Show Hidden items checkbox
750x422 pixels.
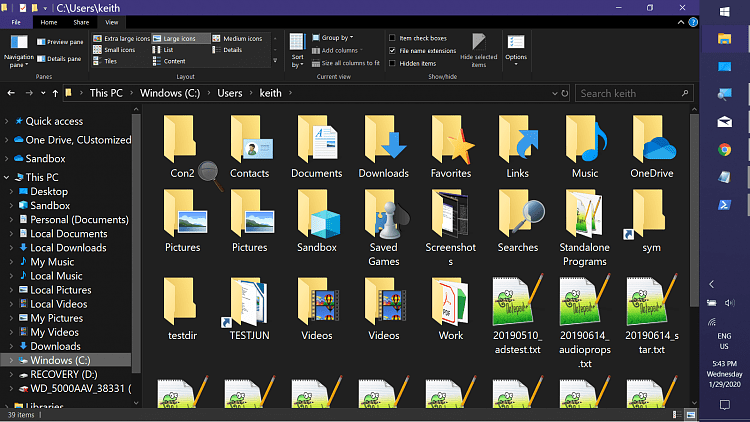pyautogui.click(x=392, y=63)
